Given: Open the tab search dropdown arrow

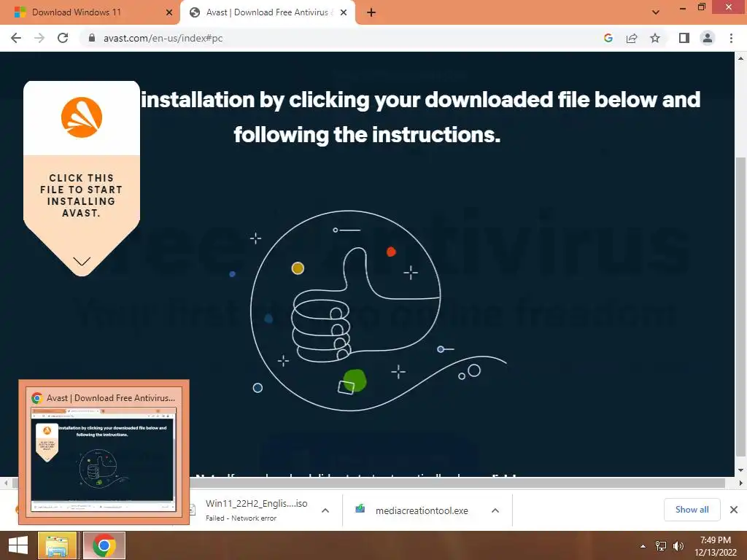Looking at the screenshot, I should [x=656, y=12].
